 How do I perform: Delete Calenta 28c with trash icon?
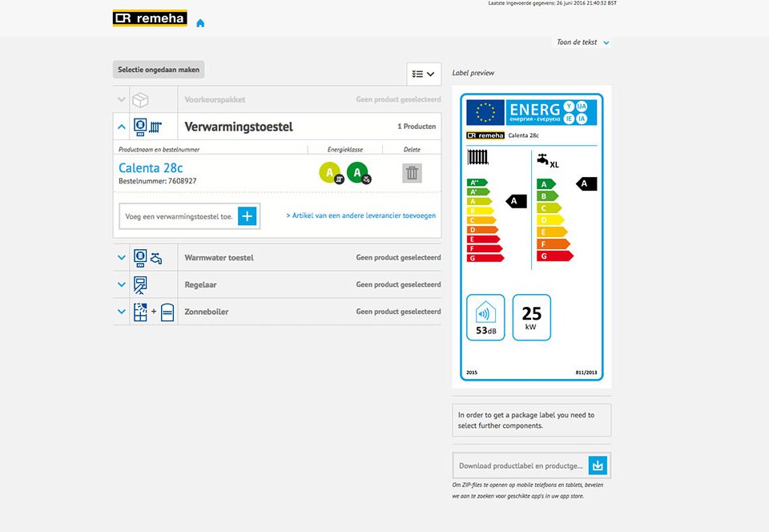click(x=412, y=173)
